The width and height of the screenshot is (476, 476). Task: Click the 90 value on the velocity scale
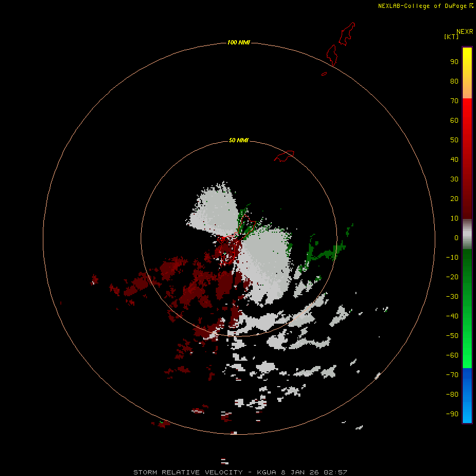[x=454, y=62]
